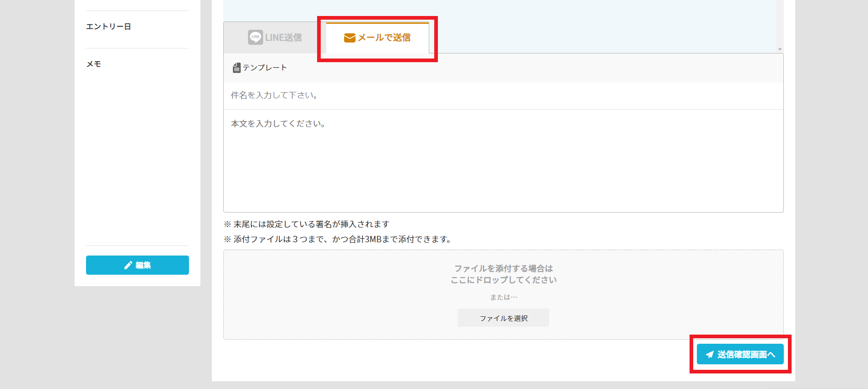Click into the email body text area
The image size is (868, 389).
click(503, 160)
